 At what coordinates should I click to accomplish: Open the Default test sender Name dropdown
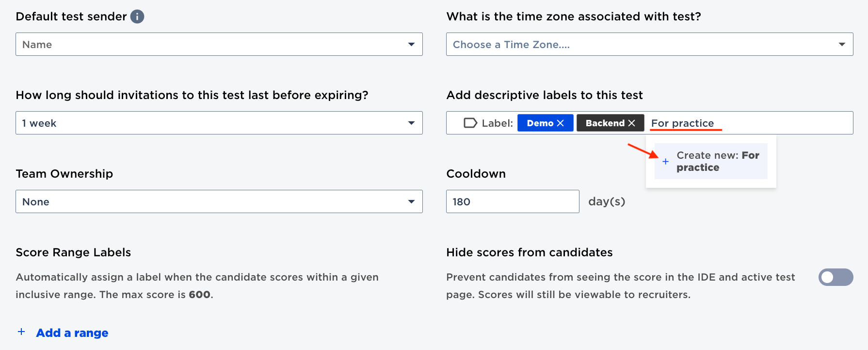tap(219, 44)
